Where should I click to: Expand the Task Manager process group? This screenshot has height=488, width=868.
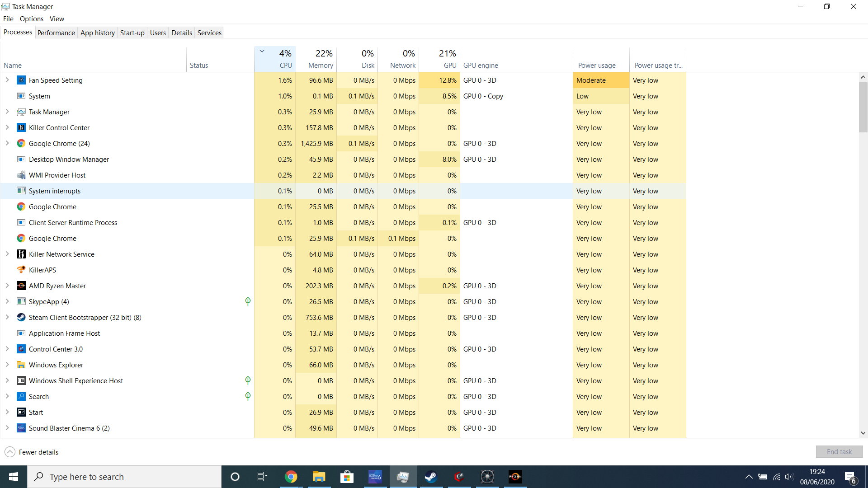(7, 112)
